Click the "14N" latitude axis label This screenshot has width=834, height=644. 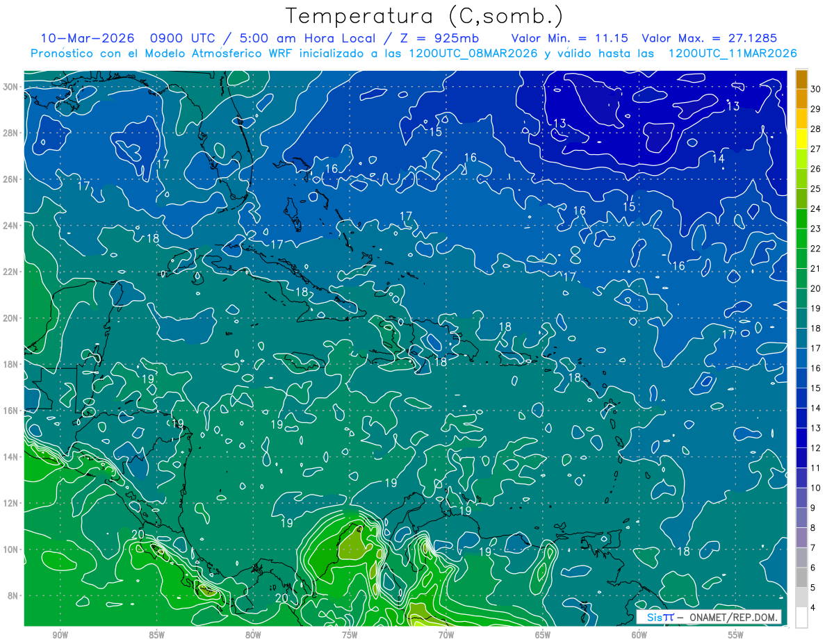[12, 457]
